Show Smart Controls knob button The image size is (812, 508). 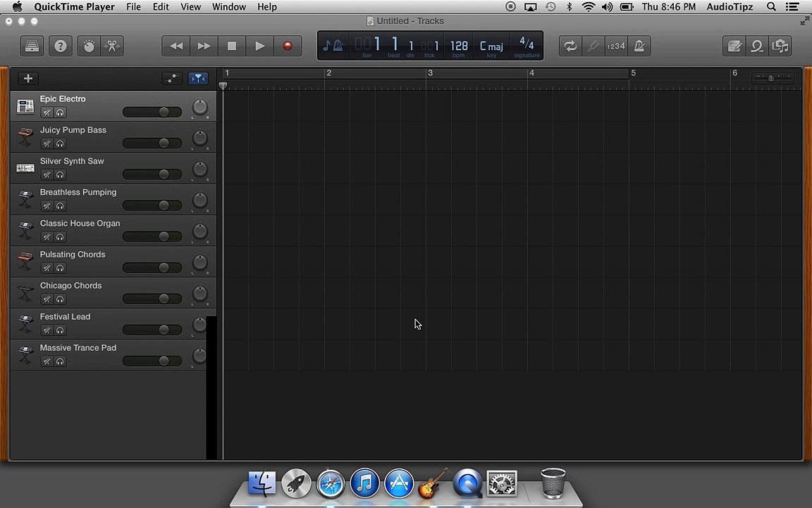pyautogui.click(x=89, y=46)
